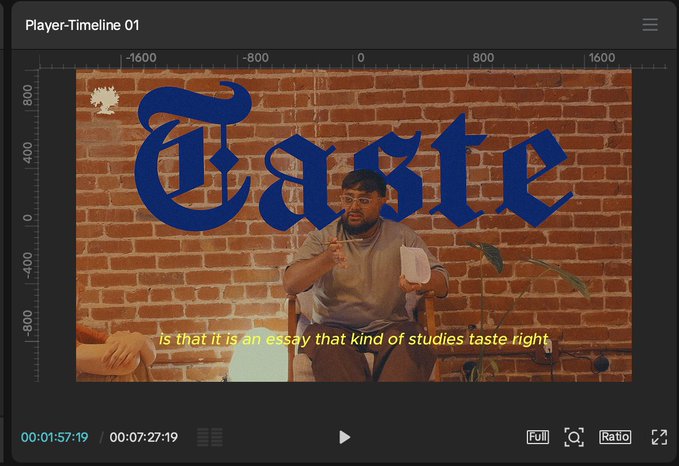The width and height of the screenshot is (679, 466).
Task: Open the zoom-to-fit preview icon
Action: point(574,437)
